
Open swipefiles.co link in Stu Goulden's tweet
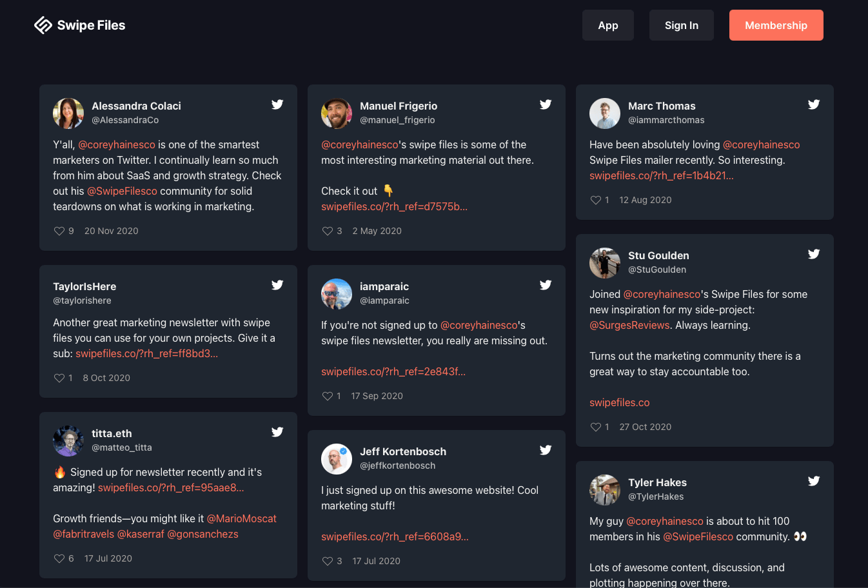coord(620,402)
